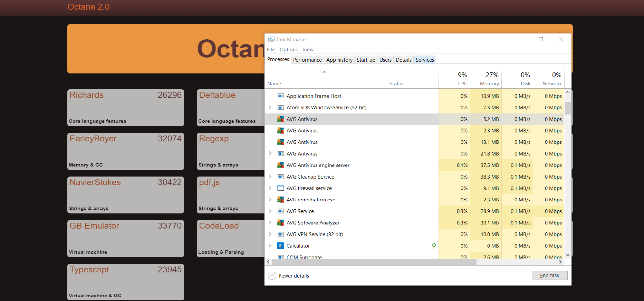Select the AVG Antivirus engine server row

(x=414, y=165)
